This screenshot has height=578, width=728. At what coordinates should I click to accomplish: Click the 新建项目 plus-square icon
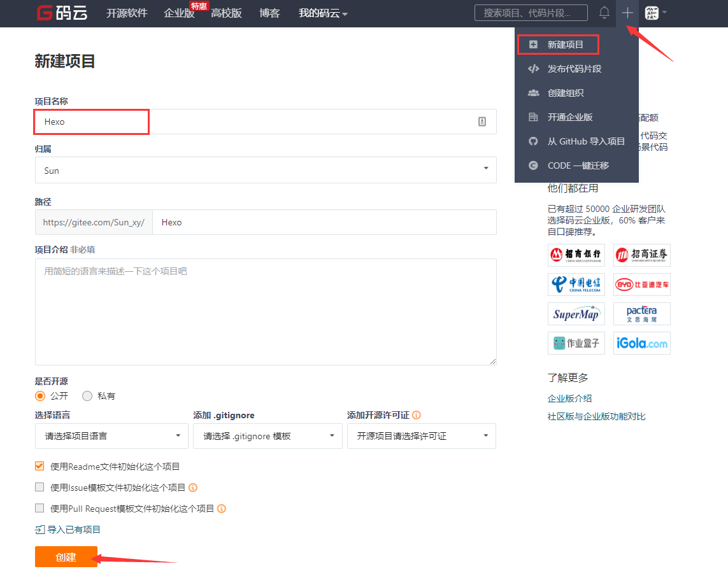click(x=533, y=45)
